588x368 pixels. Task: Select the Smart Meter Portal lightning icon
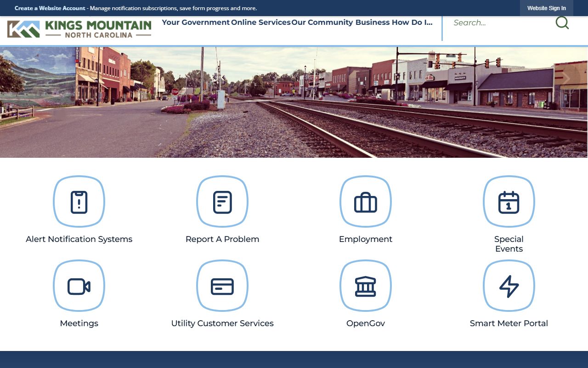(x=509, y=286)
